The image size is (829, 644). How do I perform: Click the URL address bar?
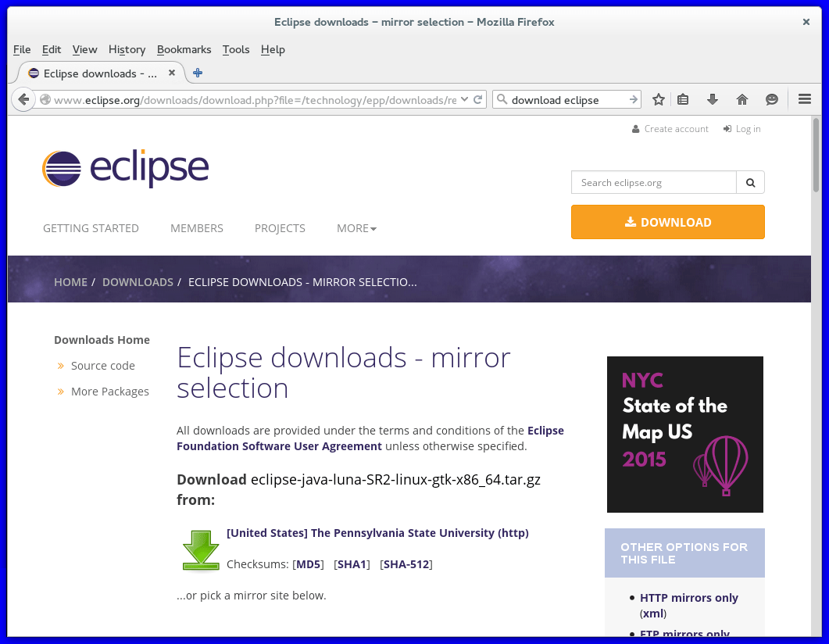(x=254, y=99)
